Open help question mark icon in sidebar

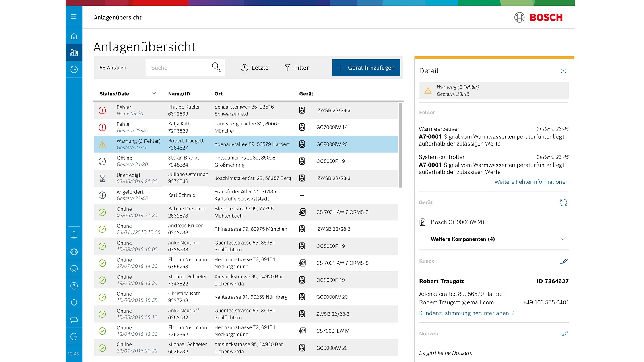pos(74,286)
